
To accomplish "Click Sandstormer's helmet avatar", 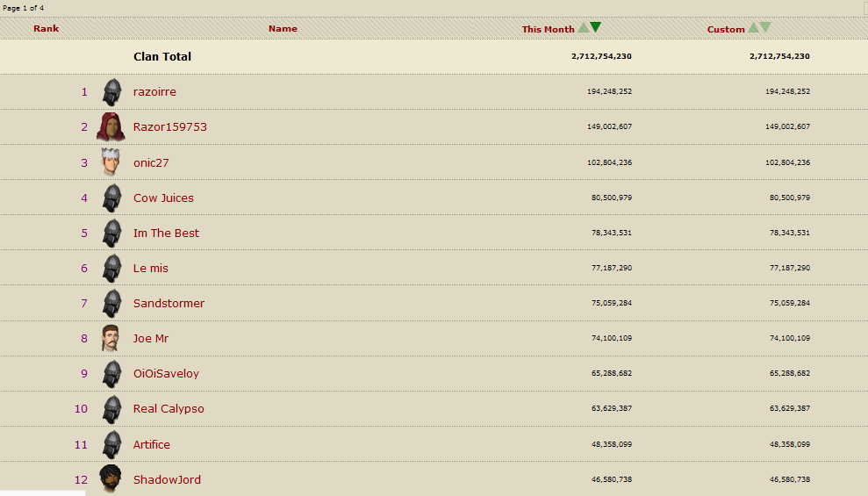I will (x=111, y=303).
